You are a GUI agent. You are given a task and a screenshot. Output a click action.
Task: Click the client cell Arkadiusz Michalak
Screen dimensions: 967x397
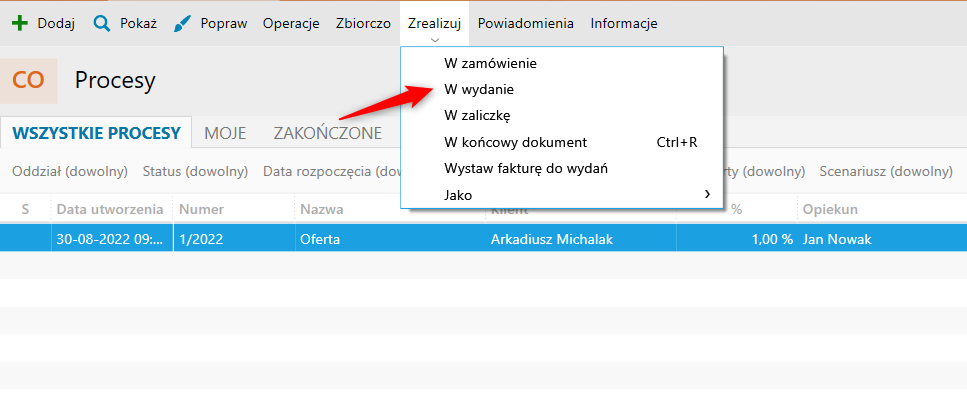pyautogui.click(x=580, y=239)
